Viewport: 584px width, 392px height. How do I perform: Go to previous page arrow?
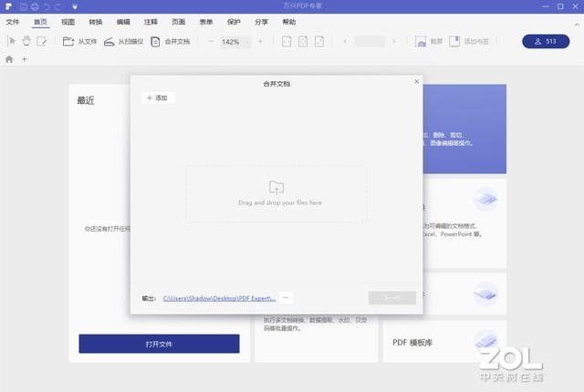click(345, 41)
